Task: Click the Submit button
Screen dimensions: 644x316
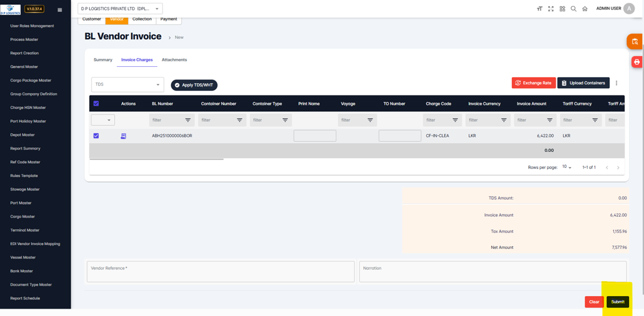Action: click(x=618, y=302)
